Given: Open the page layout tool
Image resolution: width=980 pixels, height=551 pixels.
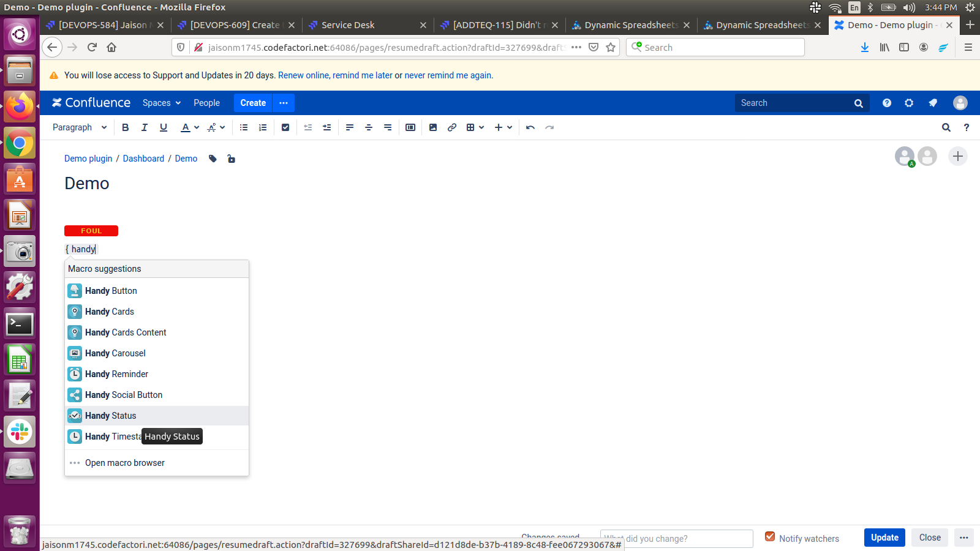Looking at the screenshot, I should (410, 127).
